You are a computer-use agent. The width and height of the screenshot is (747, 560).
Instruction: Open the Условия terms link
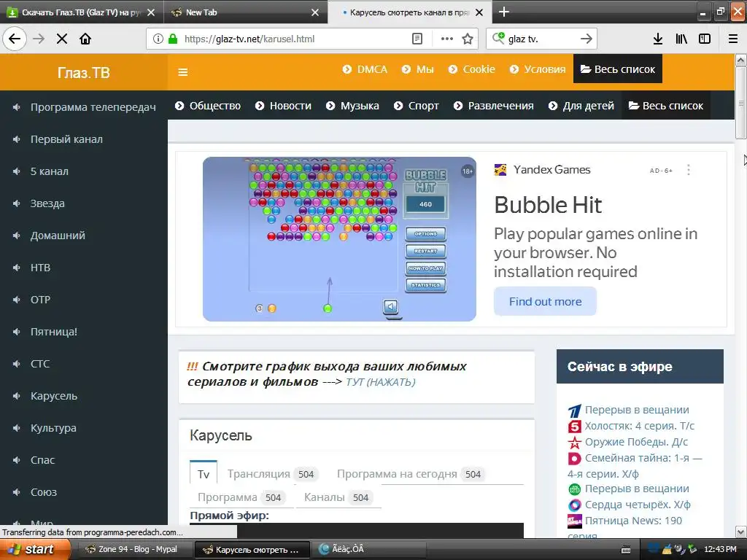point(538,69)
